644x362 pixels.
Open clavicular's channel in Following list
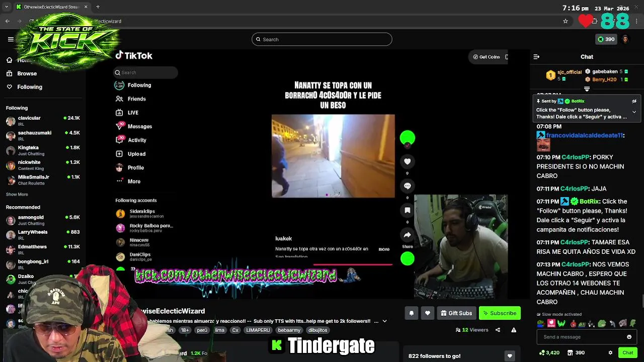point(43,121)
